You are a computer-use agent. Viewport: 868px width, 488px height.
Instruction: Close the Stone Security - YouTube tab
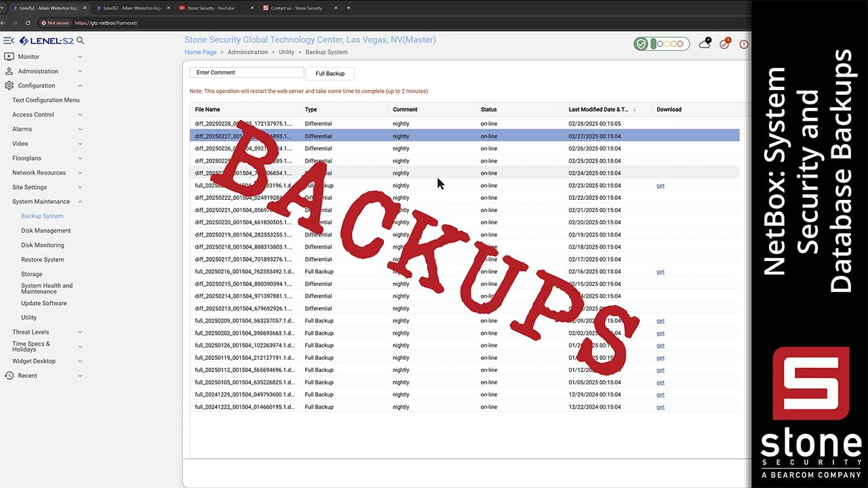(x=252, y=8)
